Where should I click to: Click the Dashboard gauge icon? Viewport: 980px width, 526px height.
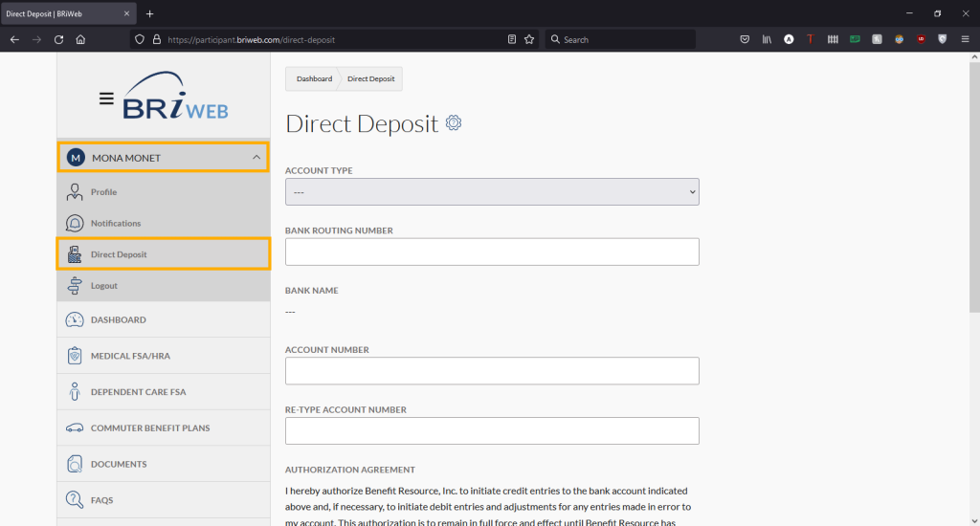(75, 320)
